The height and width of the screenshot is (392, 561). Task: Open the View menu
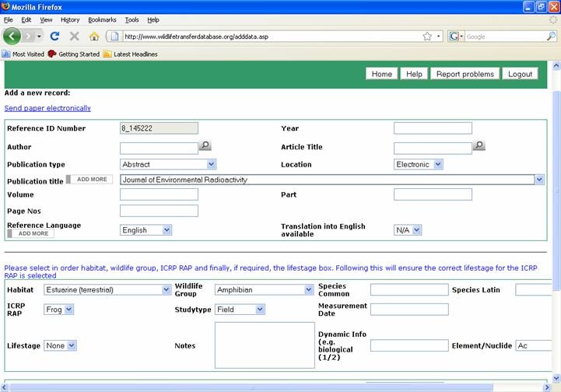coord(46,20)
